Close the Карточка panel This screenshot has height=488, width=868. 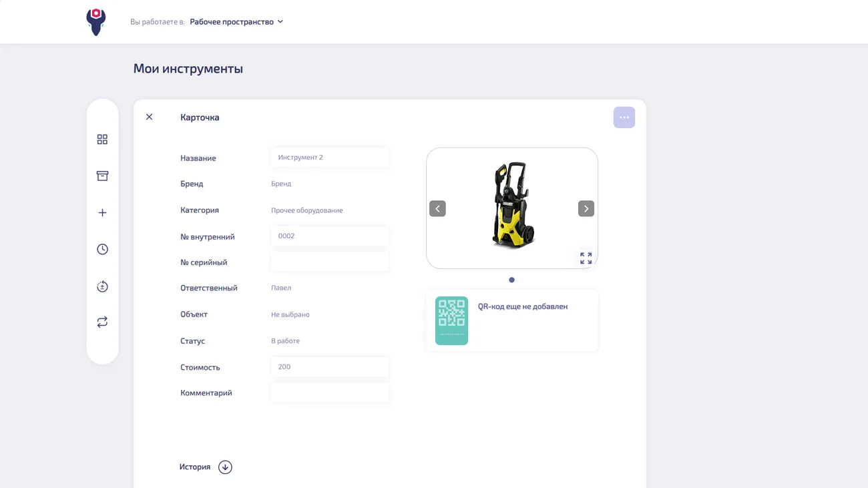point(150,117)
